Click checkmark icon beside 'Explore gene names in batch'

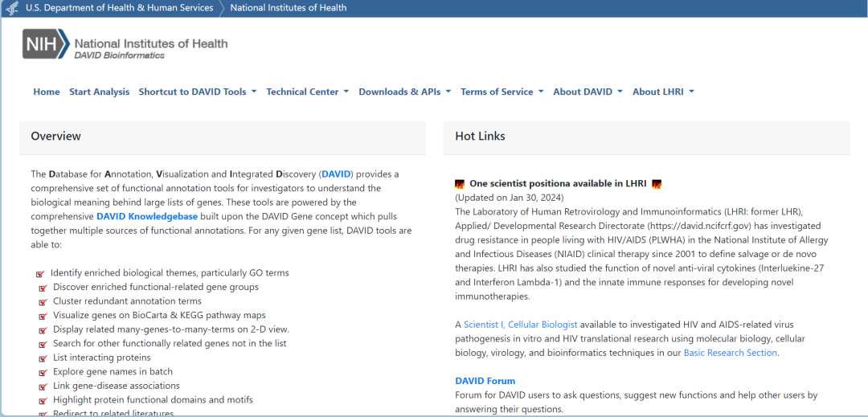point(43,373)
